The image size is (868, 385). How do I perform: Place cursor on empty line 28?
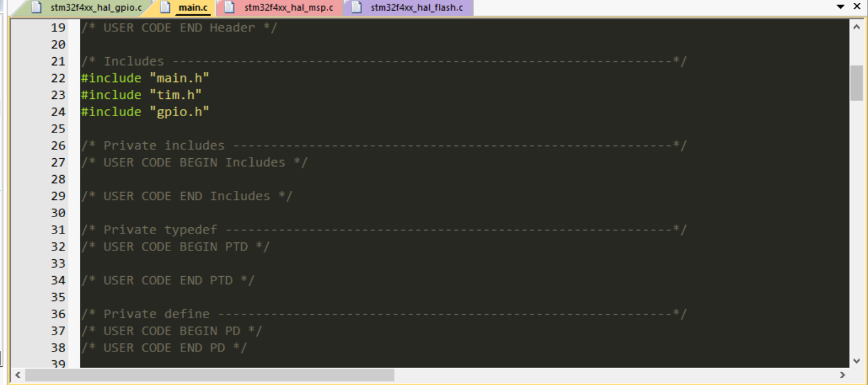click(464, 179)
